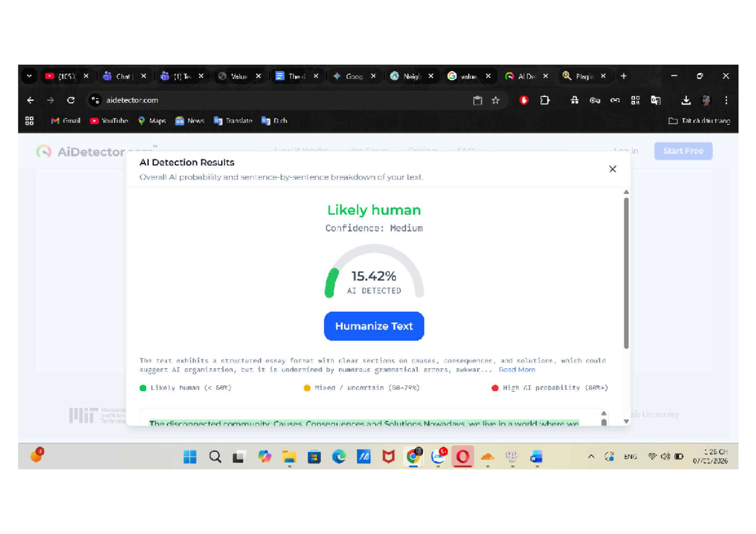Open the Chrome three-dot menu
The height and width of the screenshot is (534, 756).
[726, 100]
